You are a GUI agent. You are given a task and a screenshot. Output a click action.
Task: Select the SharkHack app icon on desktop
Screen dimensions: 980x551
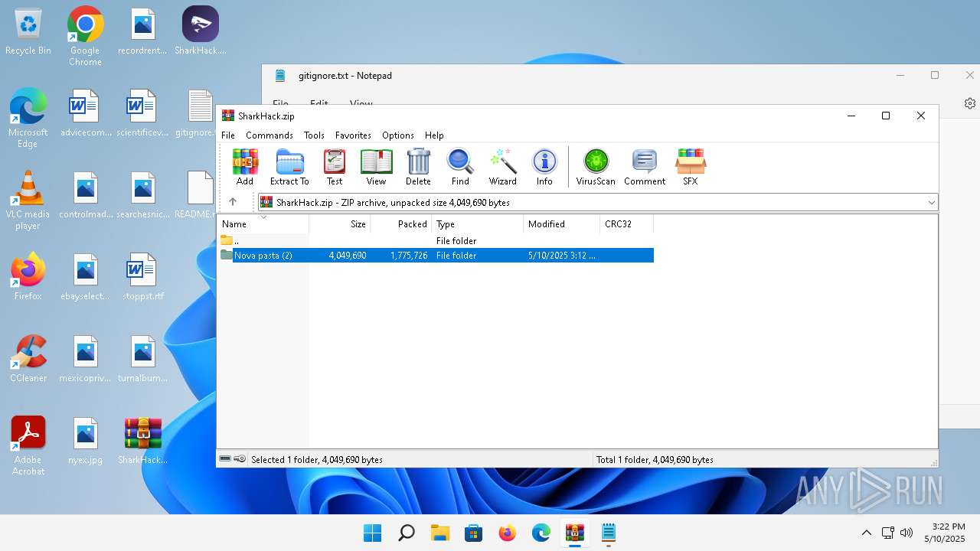201,32
